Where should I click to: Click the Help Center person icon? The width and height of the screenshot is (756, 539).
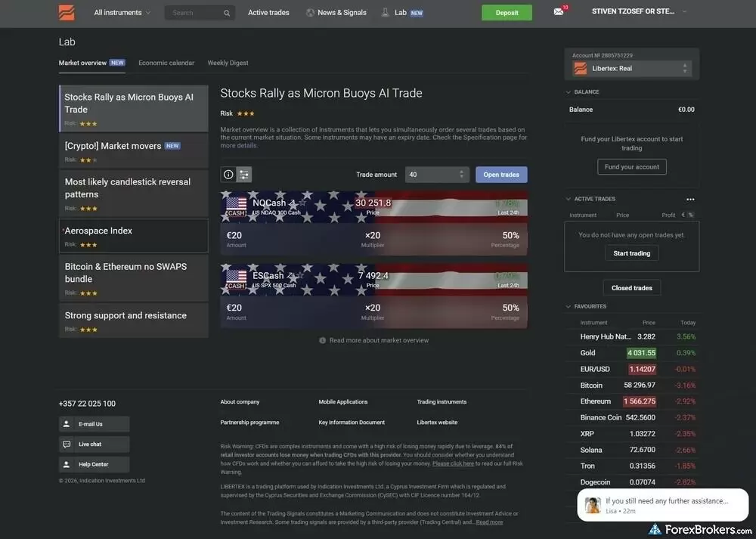pyautogui.click(x=67, y=464)
